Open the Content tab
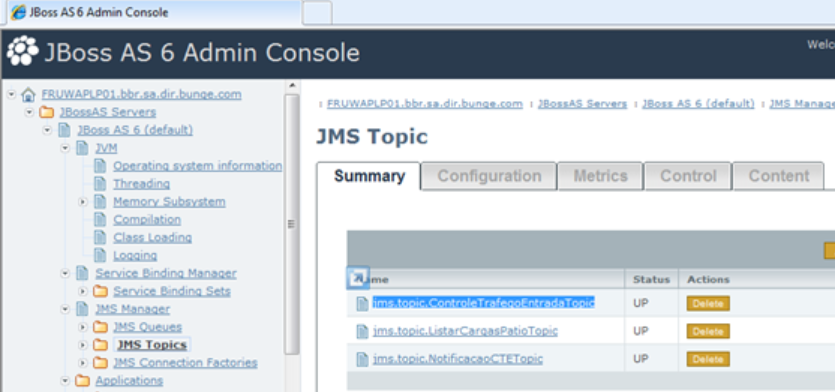 click(779, 176)
